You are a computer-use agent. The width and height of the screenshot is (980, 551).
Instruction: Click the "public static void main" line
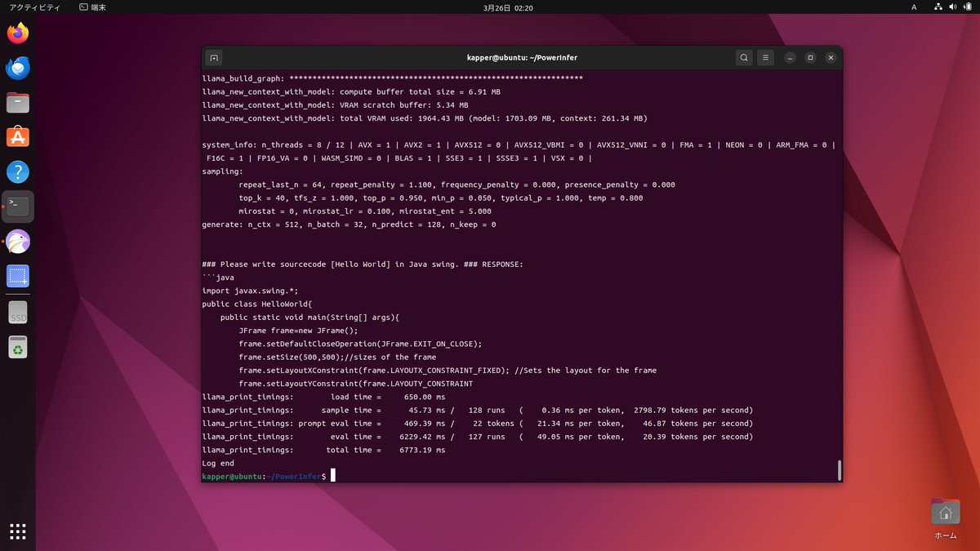point(310,318)
